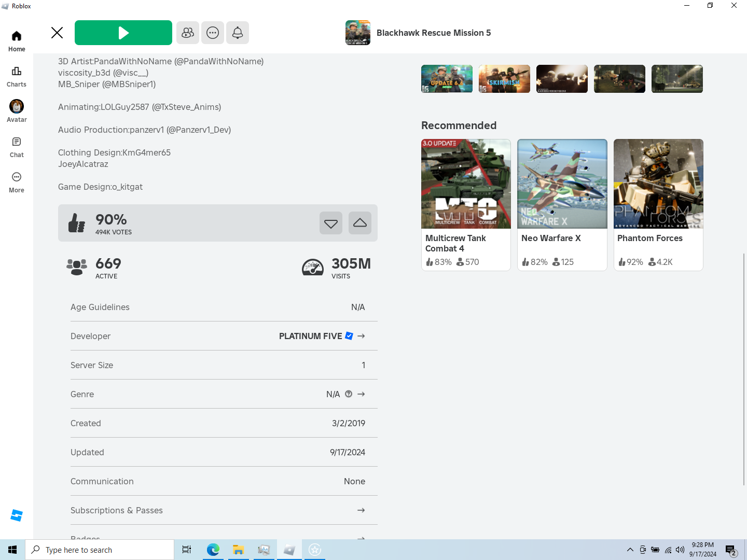The height and width of the screenshot is (560, 747).
Task: Click the Communication None value
Action: [x=354, y=481]
